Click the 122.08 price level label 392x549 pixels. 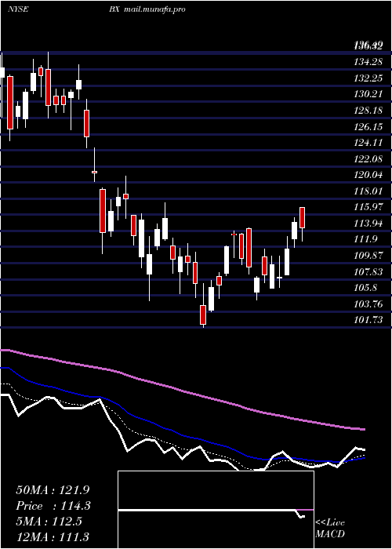(368, 159)
